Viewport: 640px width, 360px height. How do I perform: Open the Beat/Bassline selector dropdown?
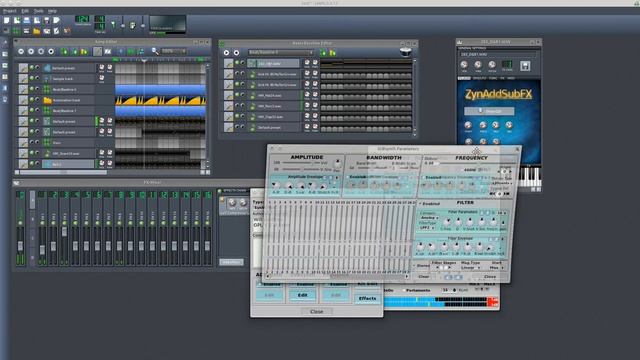tap(281, 53)
